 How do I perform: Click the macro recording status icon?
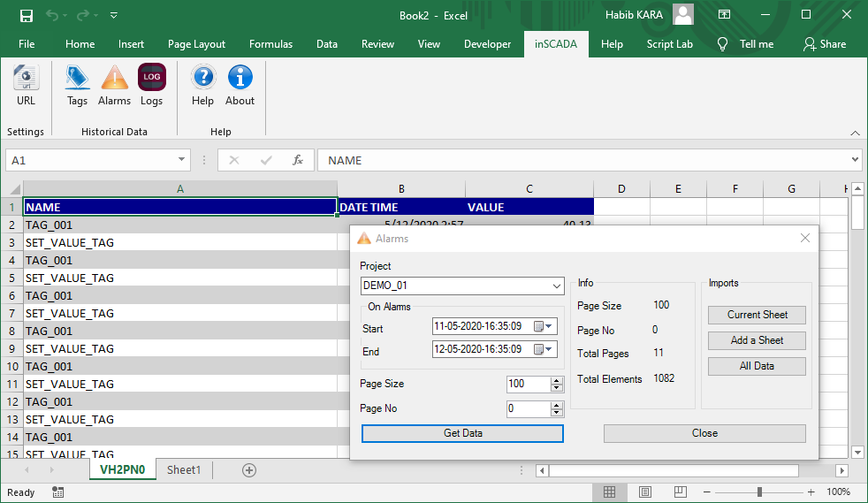[57, 492]
